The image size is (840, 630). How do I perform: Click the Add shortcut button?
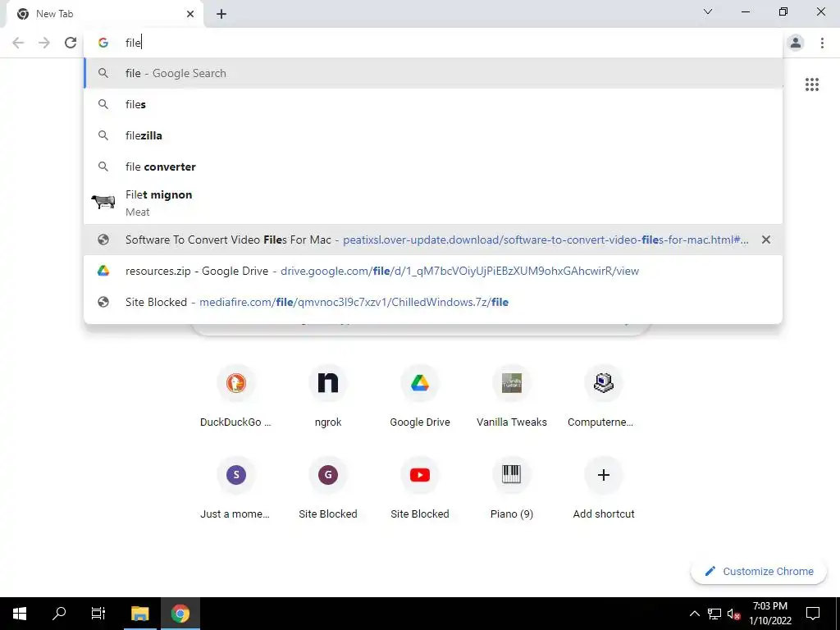pos(604,487)
